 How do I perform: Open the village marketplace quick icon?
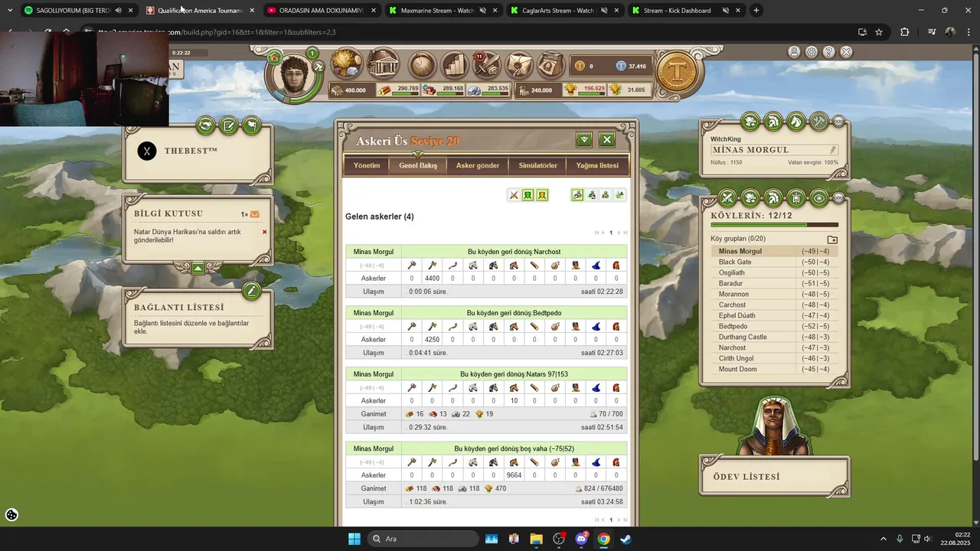750,121
